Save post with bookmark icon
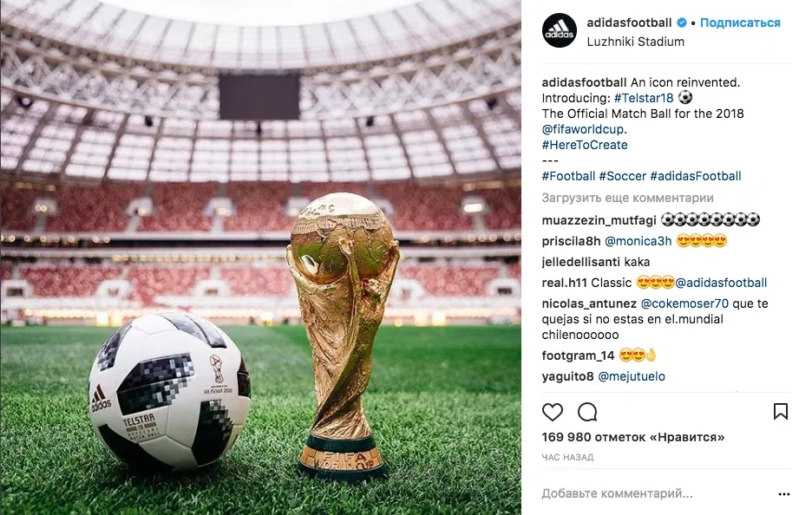The image size is (812, 515). pyautogui.click(x=781, y=412)
